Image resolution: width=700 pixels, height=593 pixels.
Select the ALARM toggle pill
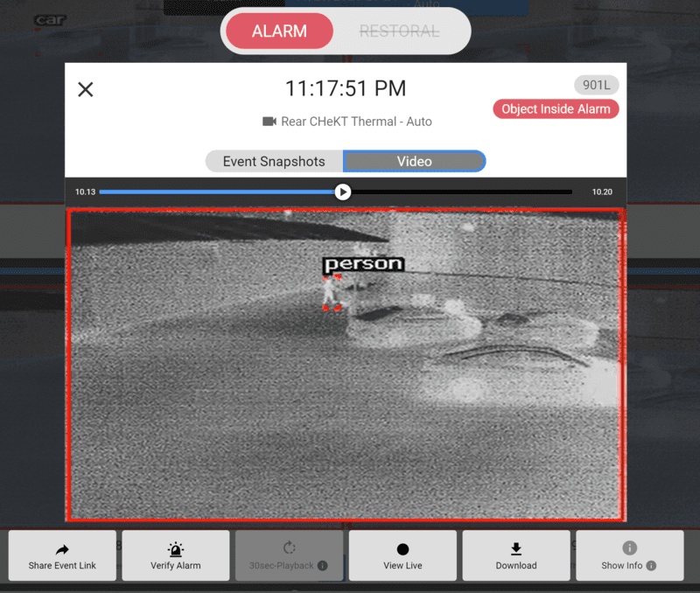point(279,31)
